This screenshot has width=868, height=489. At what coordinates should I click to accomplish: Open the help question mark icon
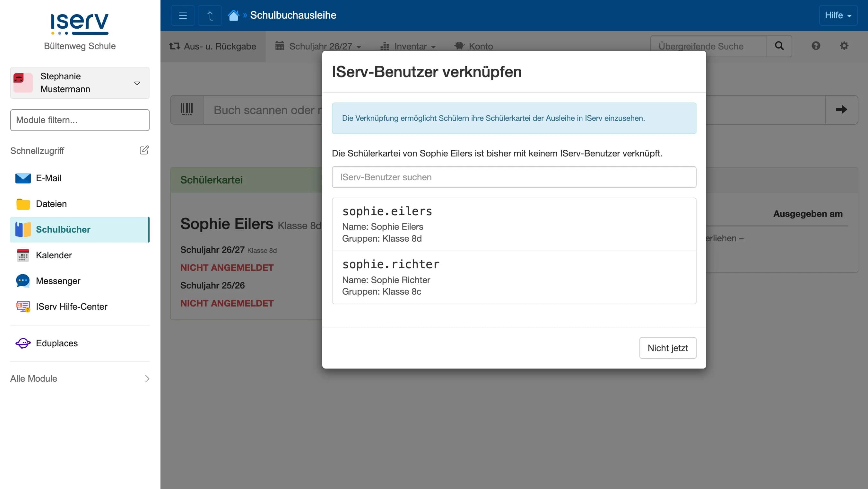pos(815,46)
